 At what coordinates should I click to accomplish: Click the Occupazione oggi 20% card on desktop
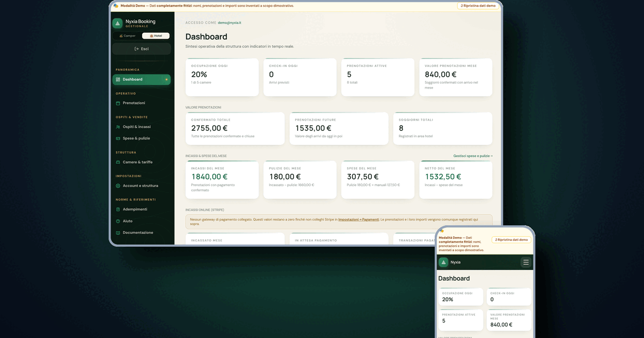coord(222,77)
